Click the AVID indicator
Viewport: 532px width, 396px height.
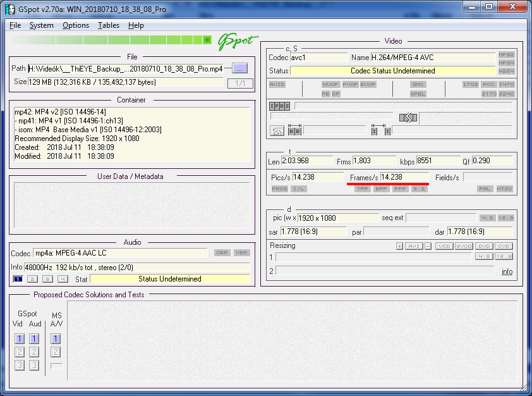pyautogui.click(x=277, y=84)
